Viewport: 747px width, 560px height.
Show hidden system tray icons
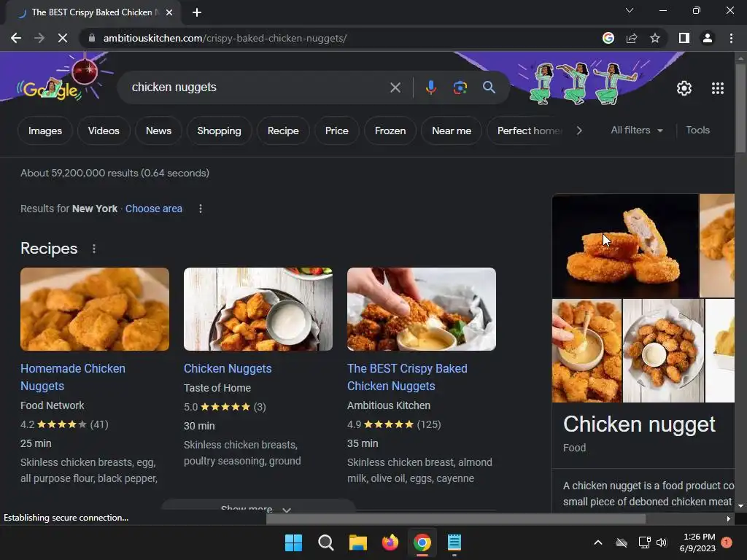coord(598,542)
